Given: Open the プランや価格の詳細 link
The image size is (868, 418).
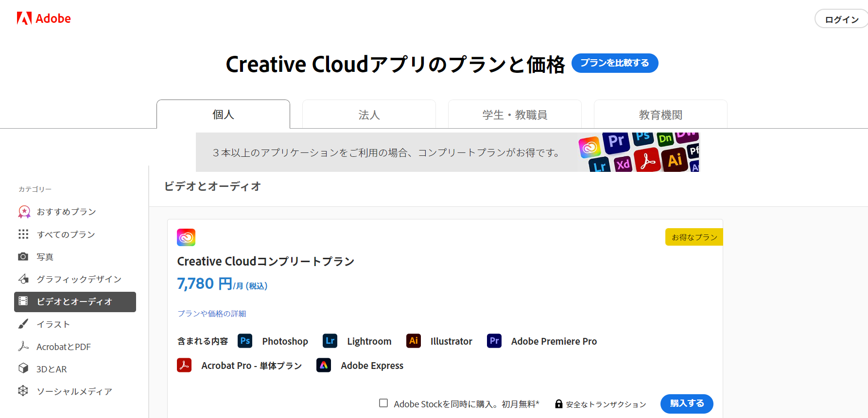Looking at the screenshot, I should click(211, 314).
